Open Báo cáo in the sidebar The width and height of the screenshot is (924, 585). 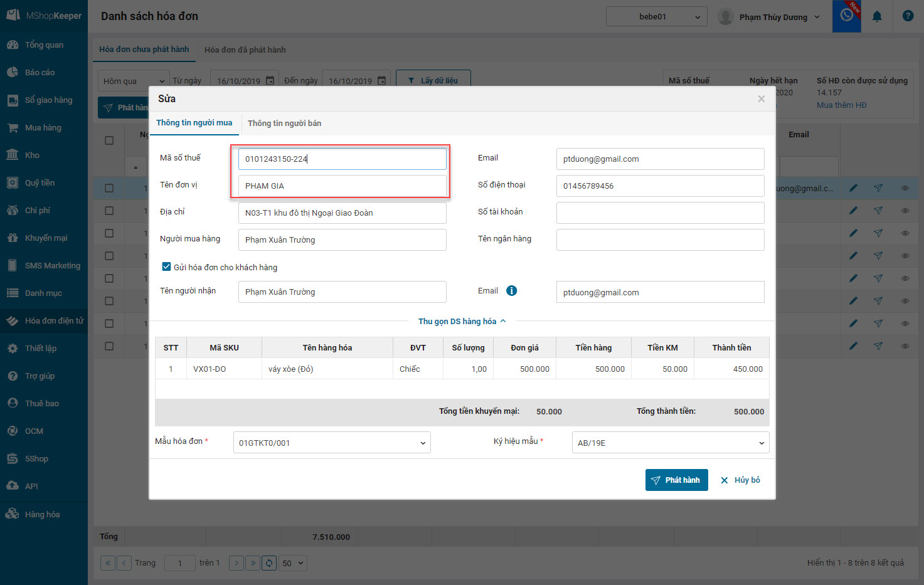[40, 73]
